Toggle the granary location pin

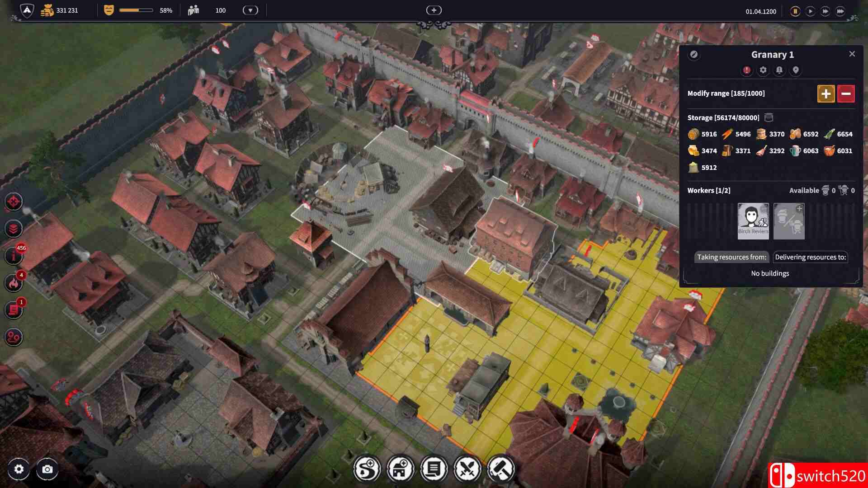pyautogui.click(x=796, y=70)
